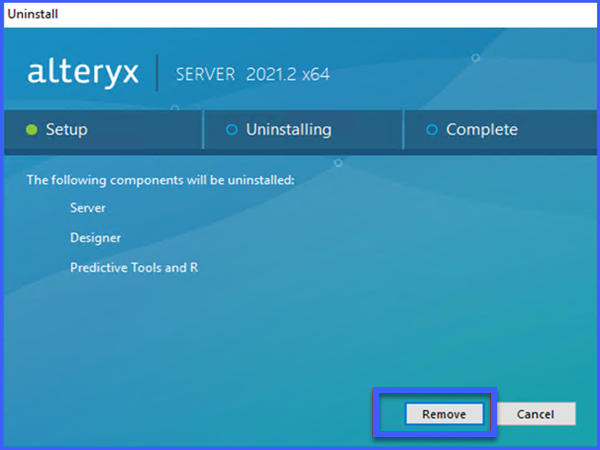This screenshot has width=600, height=450.
Task: Select the Uninstalling step tab
Action: click(x=303, y=130)
